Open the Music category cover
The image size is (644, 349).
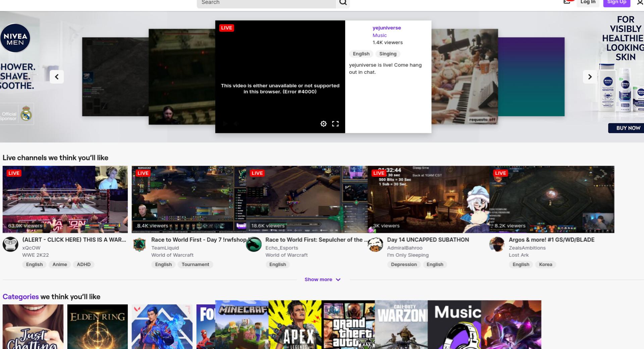tap(454, 325)
